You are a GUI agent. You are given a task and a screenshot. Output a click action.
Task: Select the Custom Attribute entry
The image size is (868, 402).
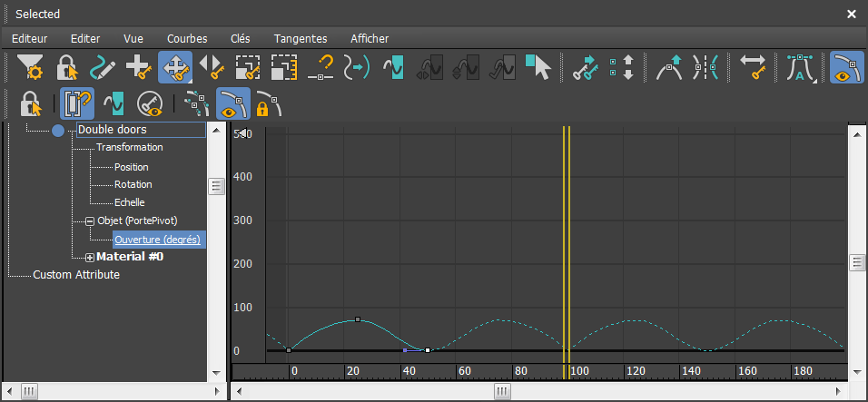point(76,275)
